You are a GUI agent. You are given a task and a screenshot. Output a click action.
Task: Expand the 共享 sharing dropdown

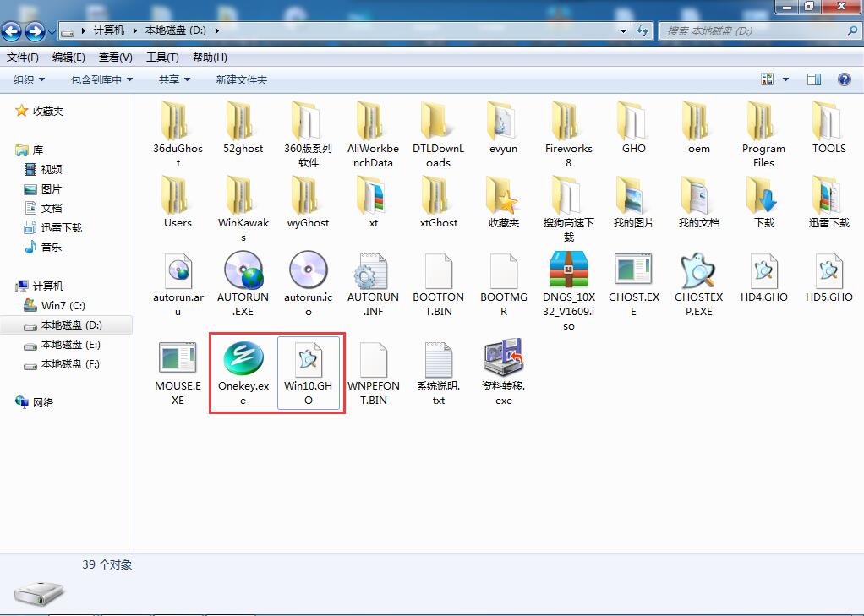pos(172,79)
